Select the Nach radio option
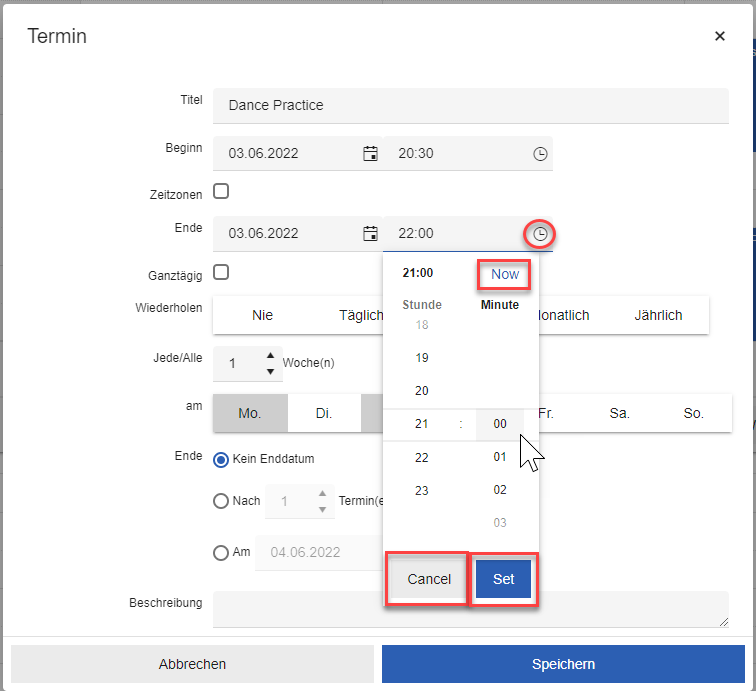Image resolution: width=756 pixels, height=691 pixels. coord(221,501)
